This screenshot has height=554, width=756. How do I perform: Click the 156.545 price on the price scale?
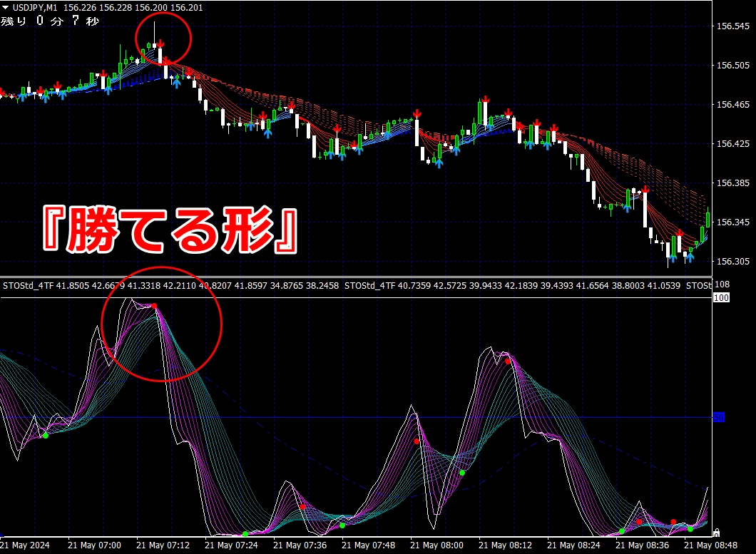coord(732,26)
